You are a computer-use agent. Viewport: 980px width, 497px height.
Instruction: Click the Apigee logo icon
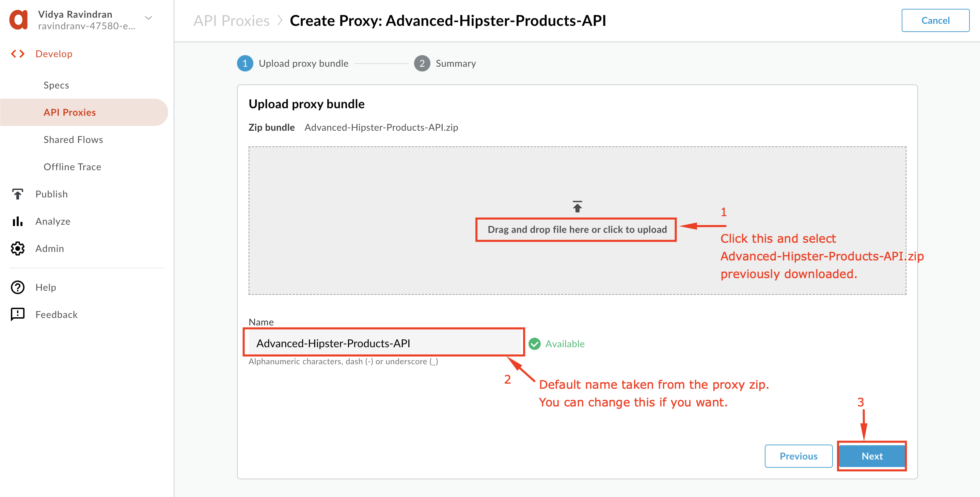tap(18, 20)
